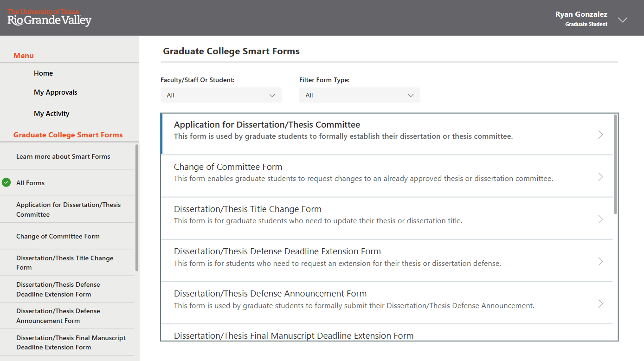Open the Filter Form Type dropdown
This screenshot has width=644, height=361.
point(360,95)
